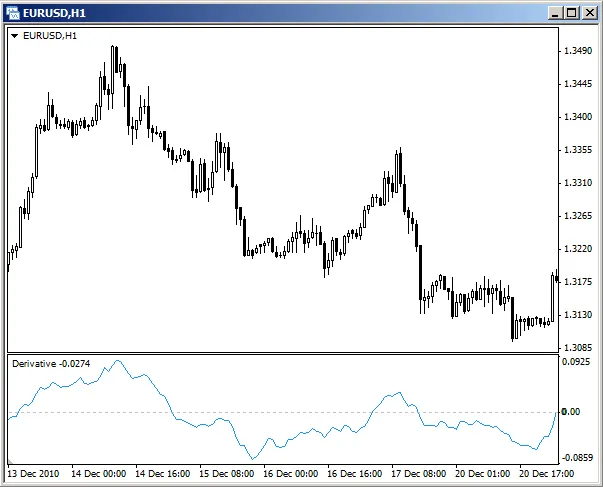The width and height of the screenshot is (603, 487).
Task: Click the -0.0859 indicator scale value
Action: click(576, 456)
